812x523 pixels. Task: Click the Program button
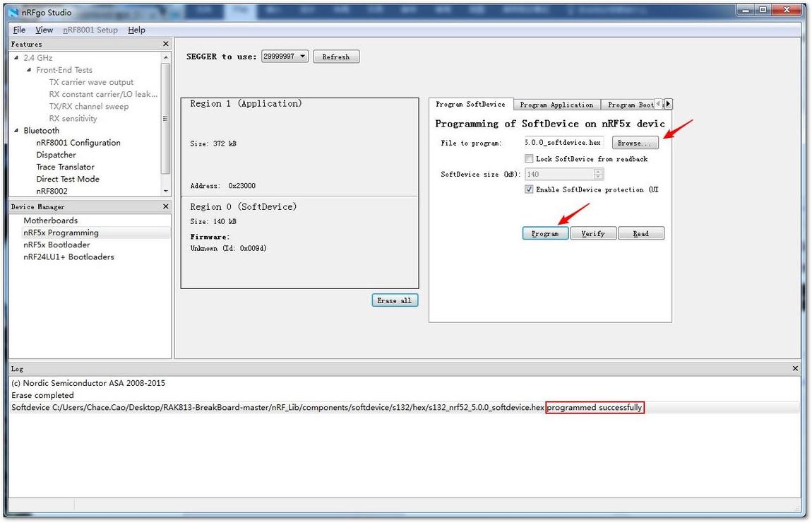point(545,234)
